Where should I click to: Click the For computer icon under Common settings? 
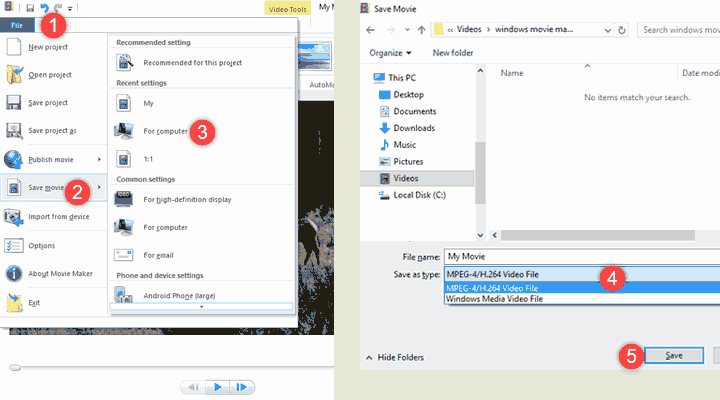click(124, 227)
